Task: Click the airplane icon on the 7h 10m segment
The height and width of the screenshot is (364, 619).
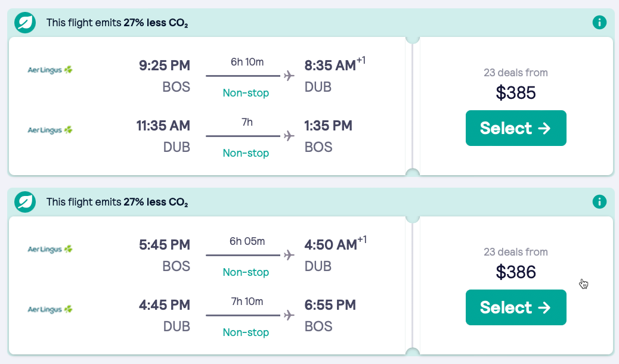Action: point(289,314)
